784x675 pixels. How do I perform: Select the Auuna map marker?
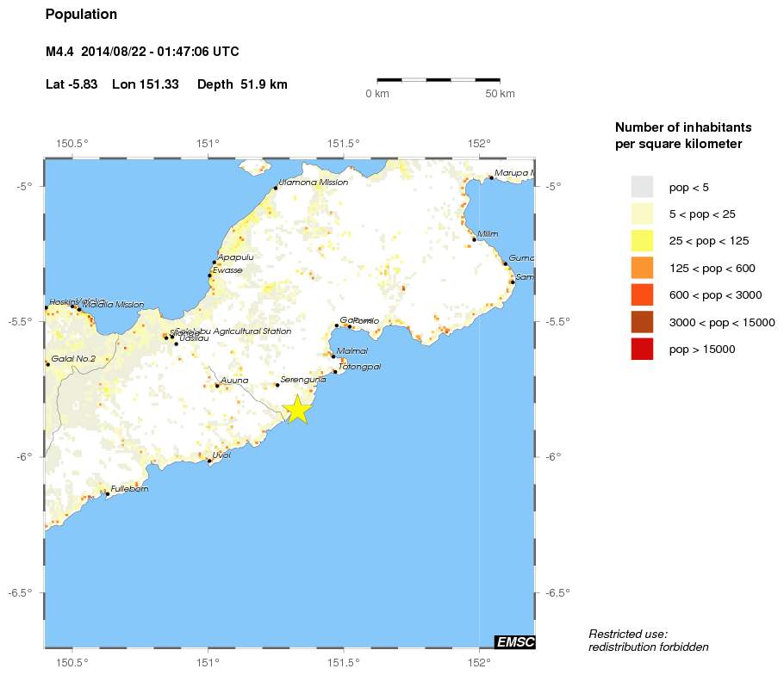coord(217,386)
